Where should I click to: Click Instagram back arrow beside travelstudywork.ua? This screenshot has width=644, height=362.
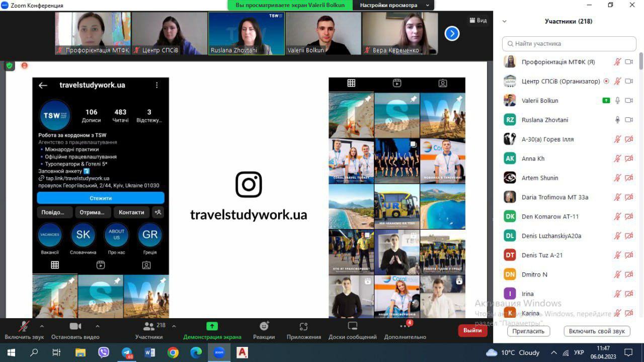click(43, 85)
